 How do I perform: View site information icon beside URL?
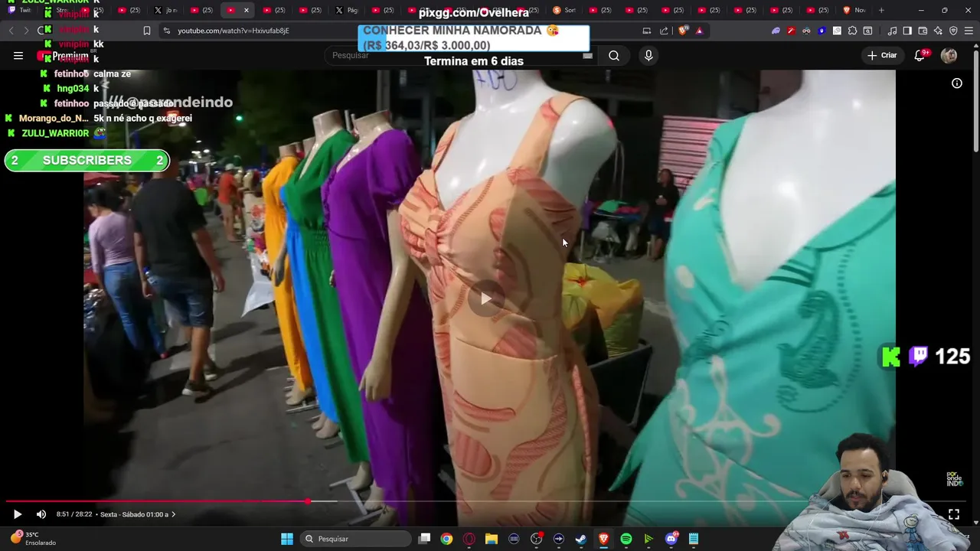tap(166, 31)
